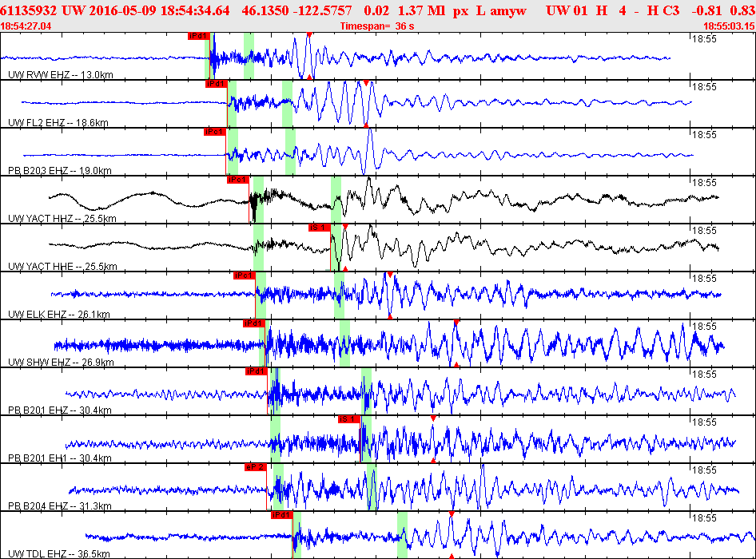Select the PB B203 EHZ -- 19.0km channel label

point(60,170)
